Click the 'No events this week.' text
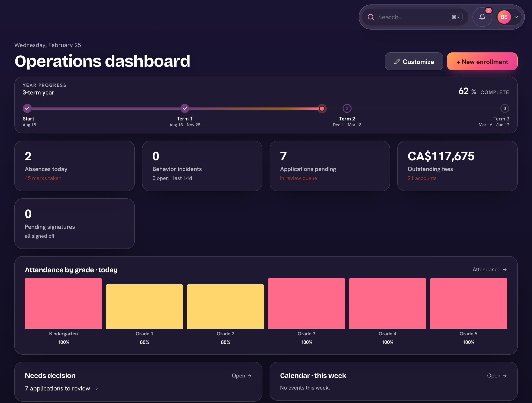The image size is (532, 403). tap(305, 388)
